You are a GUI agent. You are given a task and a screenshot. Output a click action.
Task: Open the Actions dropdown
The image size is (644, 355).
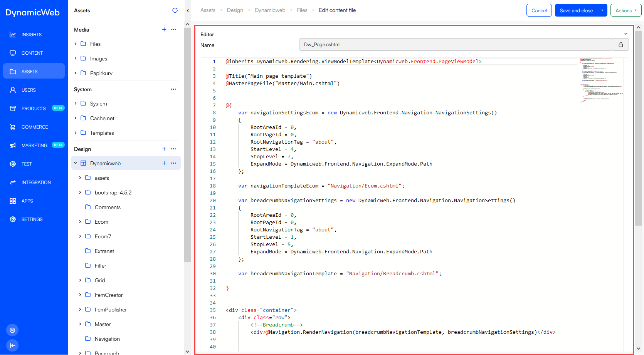[x=626, y=10]
